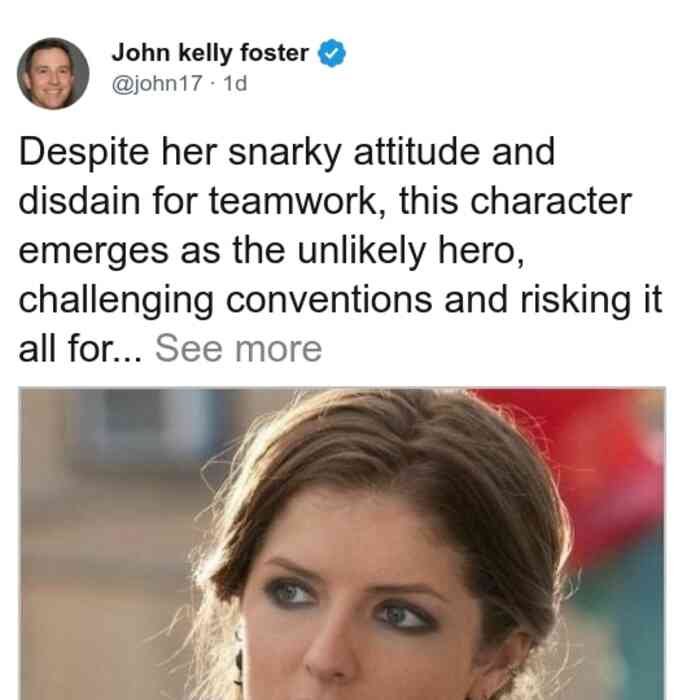
Task: Click the word emerges in the post
Action: tap(94, 251)
